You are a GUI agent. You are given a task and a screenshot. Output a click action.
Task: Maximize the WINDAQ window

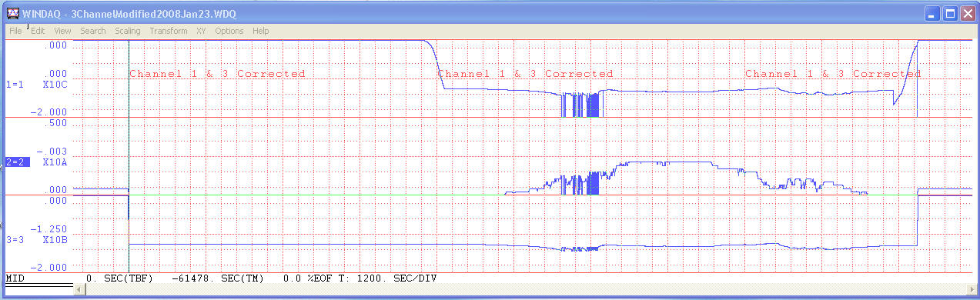(x=950, y=13)
